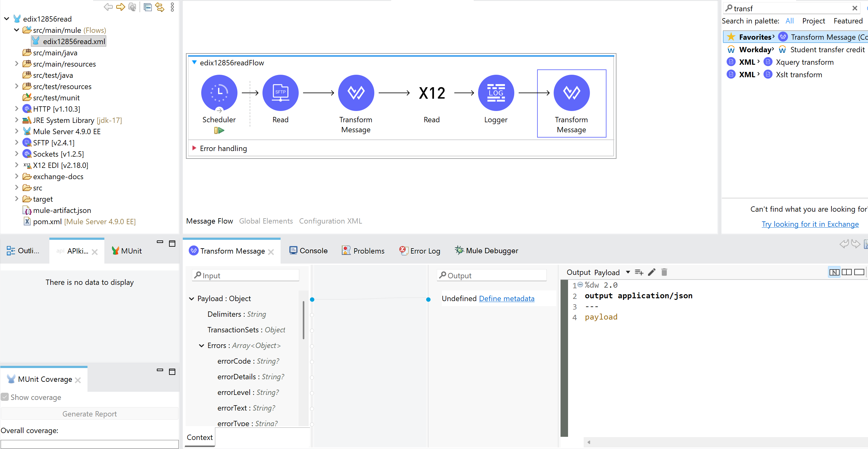Click the trash delete icon in transform toolbar
Viewport: 868px width, 449px height.
[x=664, y=272]
